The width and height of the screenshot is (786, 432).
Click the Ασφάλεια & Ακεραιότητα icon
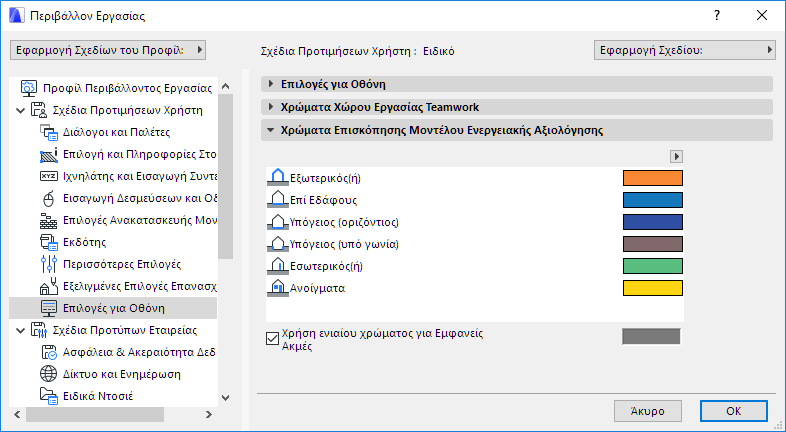(49, 352)
